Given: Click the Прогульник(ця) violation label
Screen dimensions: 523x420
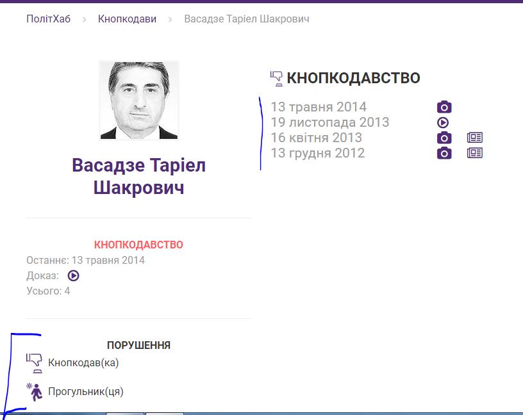Looking at the screenshot, I should pos(86,391).
